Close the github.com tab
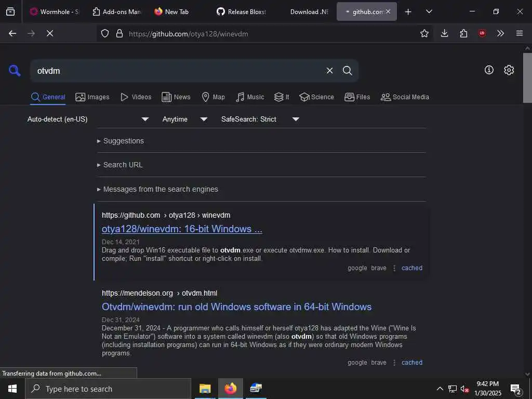532x399 pixels. [x=388, y=11]
